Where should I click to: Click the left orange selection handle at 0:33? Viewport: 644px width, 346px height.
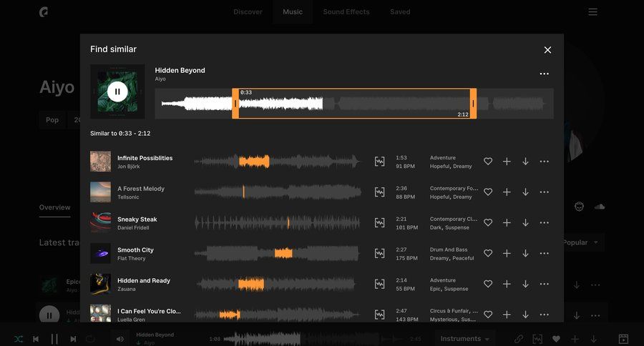tap(235, 104)
